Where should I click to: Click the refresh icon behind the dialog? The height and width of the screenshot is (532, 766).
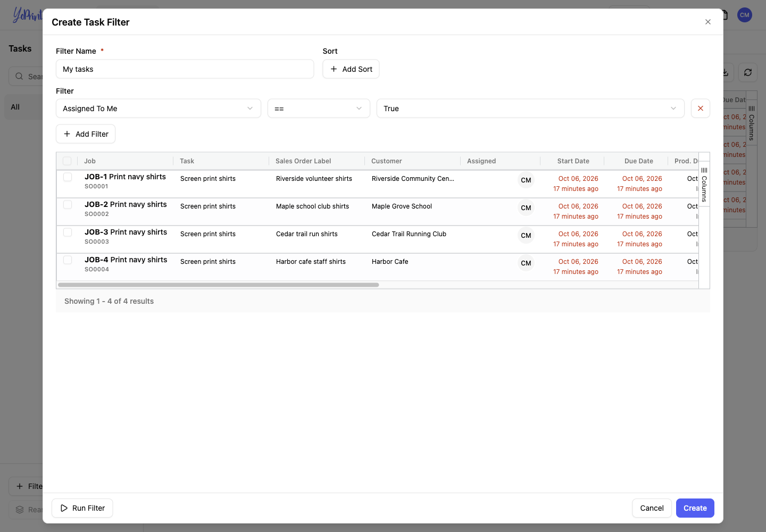(747, 72)
